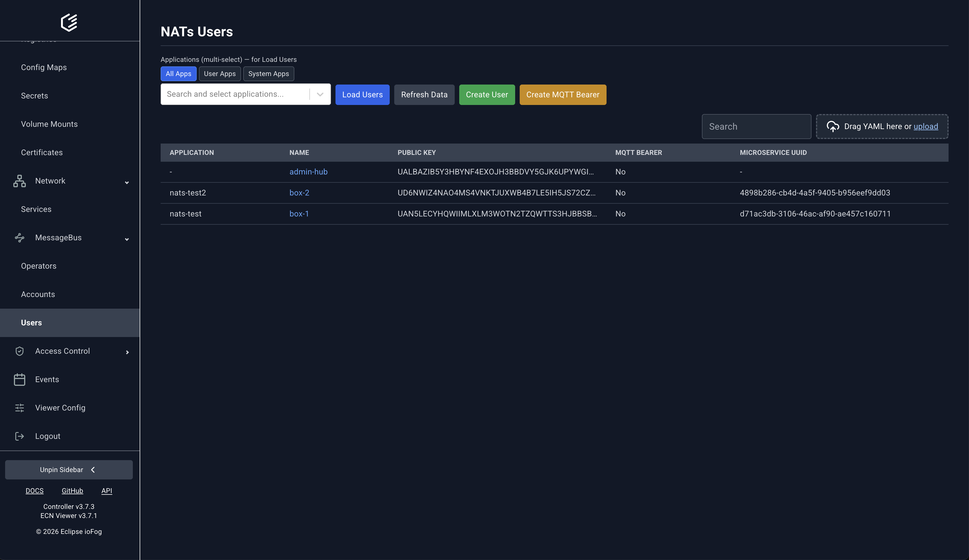The height and width of the screenshot is (560, 969).
Task: Click the Access Control shield icon
Action: pyautogui.click(x=19, y=351)
